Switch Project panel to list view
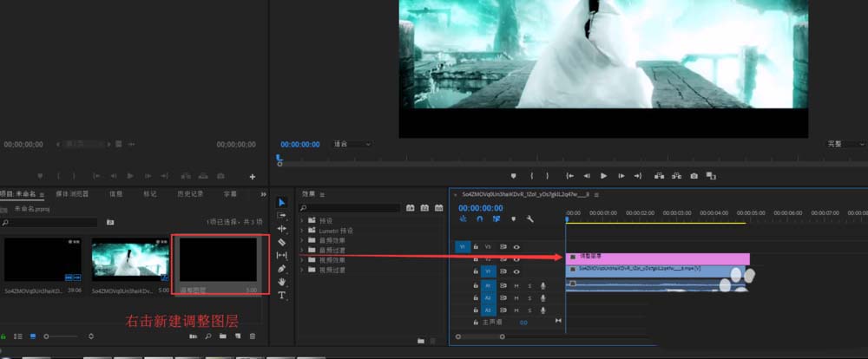The height and width of the screenshot is (359, 868). (x=18, y=336)
